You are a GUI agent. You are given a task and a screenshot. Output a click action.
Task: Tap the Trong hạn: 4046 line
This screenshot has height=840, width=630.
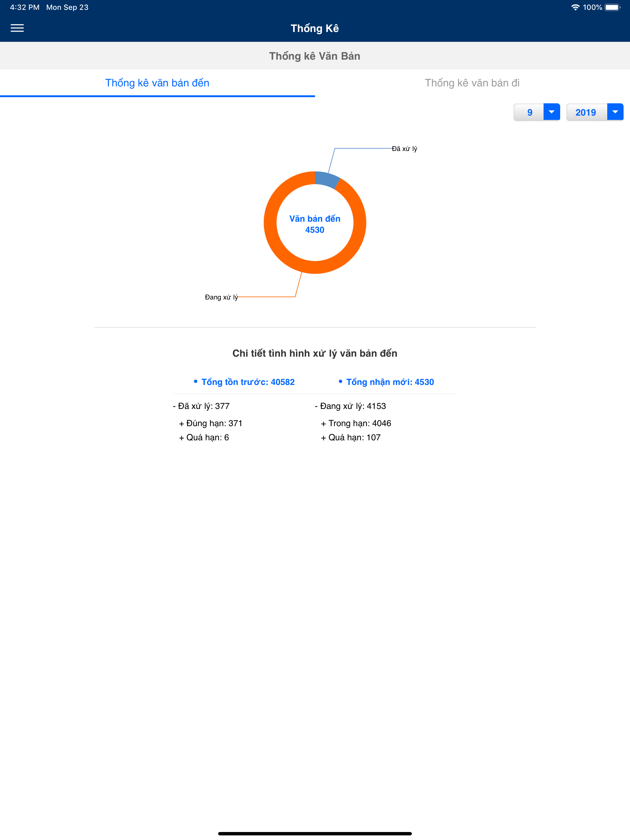(356, 423)
